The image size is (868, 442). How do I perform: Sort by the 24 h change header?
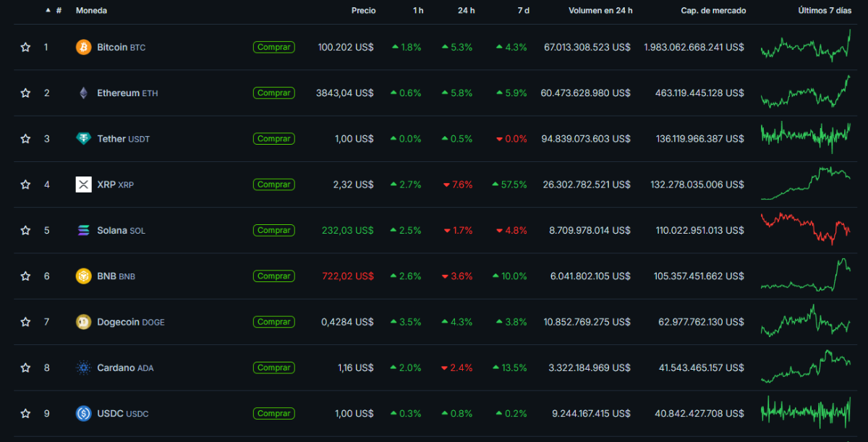coord(466,11)
